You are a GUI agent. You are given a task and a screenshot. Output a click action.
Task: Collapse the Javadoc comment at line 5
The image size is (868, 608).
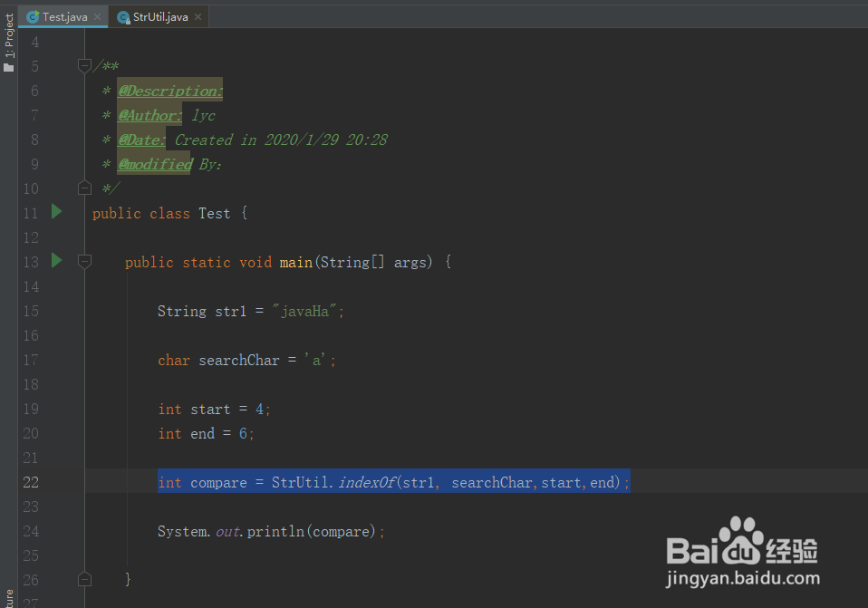coord(84,66)
